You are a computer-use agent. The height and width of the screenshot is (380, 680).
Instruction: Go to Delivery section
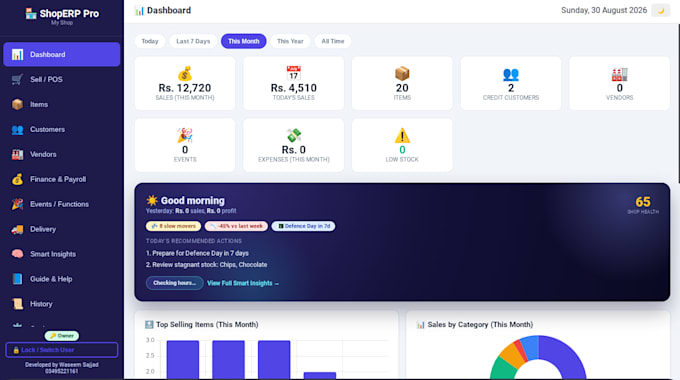pos(62,229)
